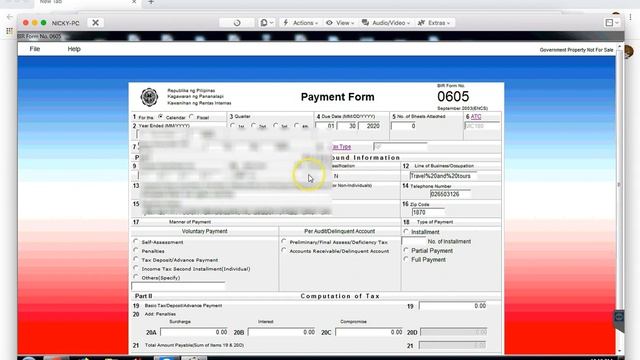Click the browser new tab plus button
The width and height of the screenshot is (640, 360).
coord(151,2)
